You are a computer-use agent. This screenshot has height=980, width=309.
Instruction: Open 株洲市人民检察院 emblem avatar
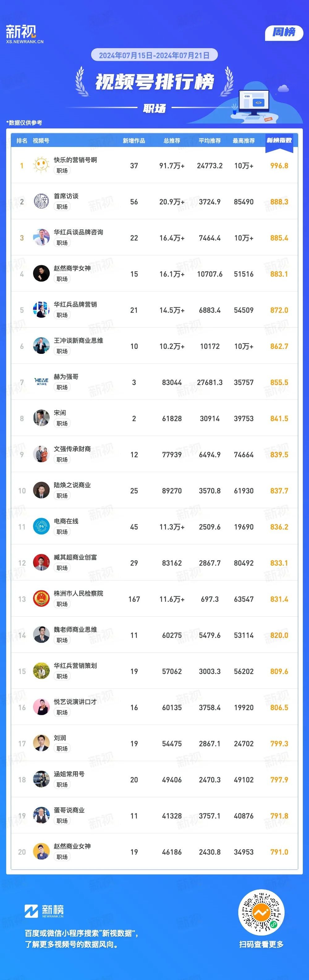[x=41, y=599]
